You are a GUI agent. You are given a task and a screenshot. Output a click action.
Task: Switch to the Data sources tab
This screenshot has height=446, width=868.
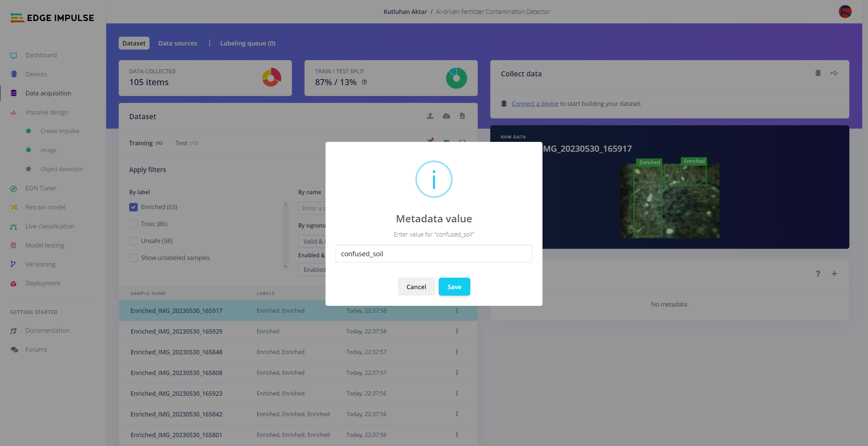pos(178,43)
